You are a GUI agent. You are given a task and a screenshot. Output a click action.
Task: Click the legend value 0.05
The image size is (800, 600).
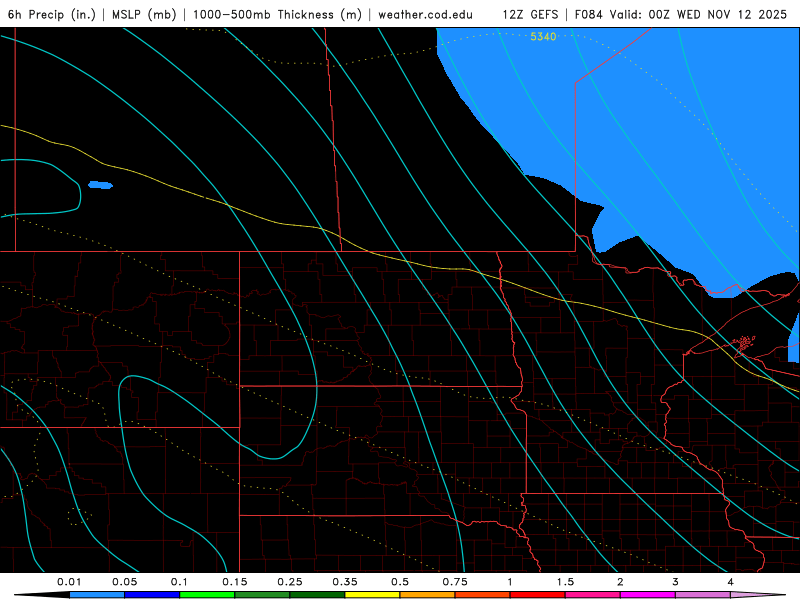pyautogui.click(x=124, y=582)
